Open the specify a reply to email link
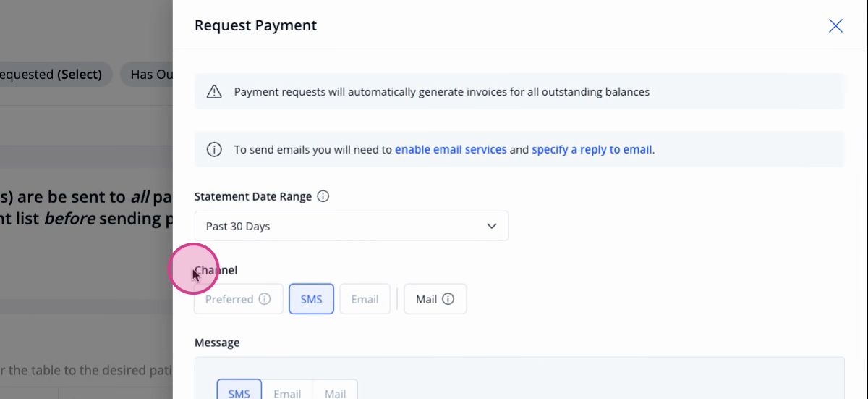Image resolution: width=868 pixels, height=399 pixels. (592, 150)
